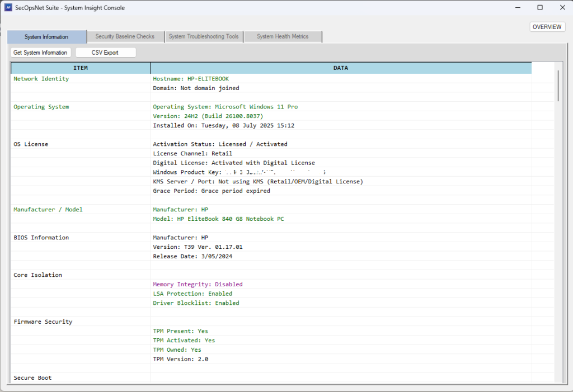Select the System Information tab
Screen dimensions: 573x392
(46, 37)
